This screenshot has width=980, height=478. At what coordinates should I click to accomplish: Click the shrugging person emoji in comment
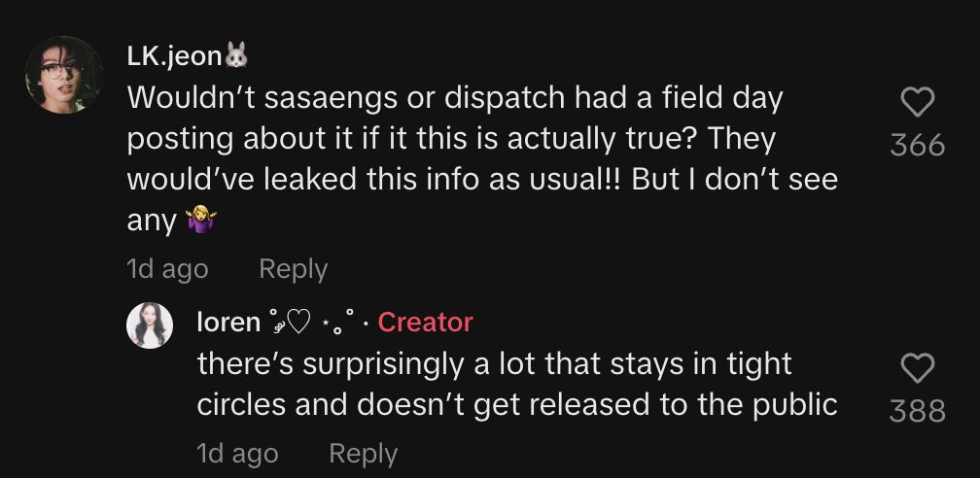click(199, 222)
